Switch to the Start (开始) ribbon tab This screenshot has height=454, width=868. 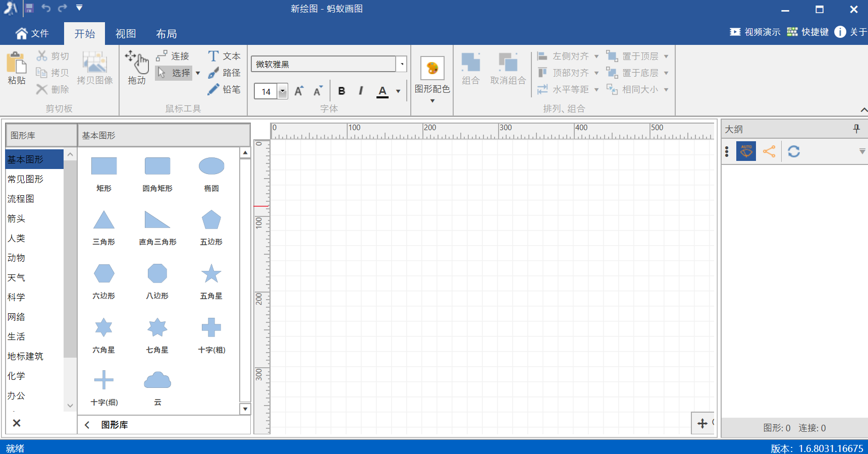point(84,33)
